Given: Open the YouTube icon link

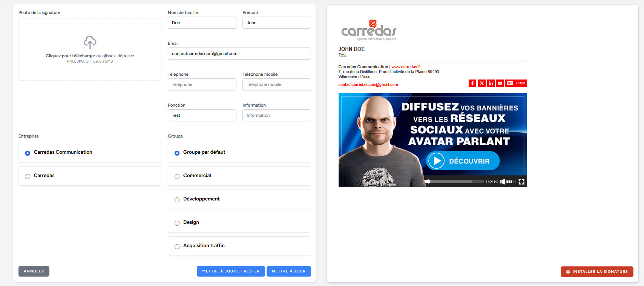Looking at the screenshot, I should [500, 83].
